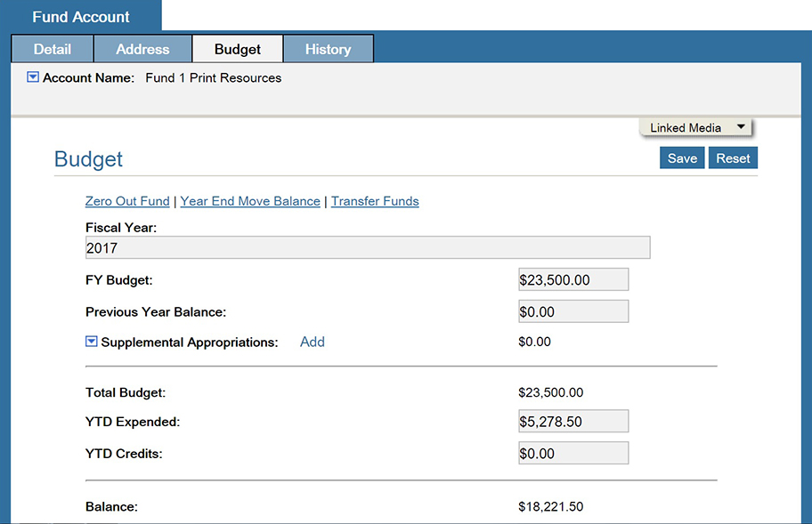This screenshot has width=812, height=524.
Task: Click the Transfer Funds link
Action: click(375, 201)
